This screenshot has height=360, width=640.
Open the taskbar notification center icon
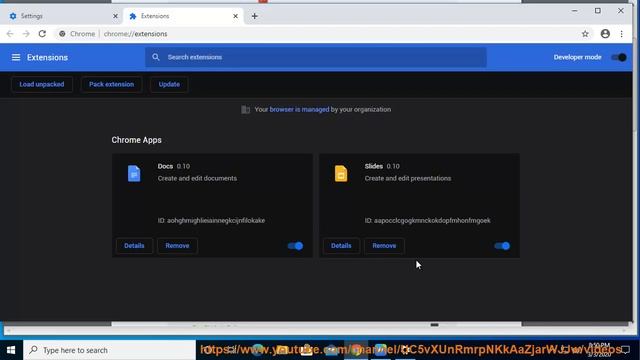[x=625, y=350]
